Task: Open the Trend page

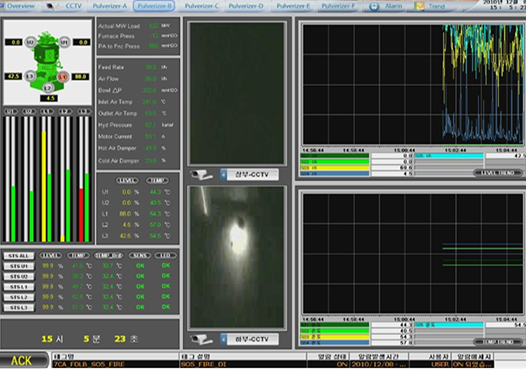Action: coord(437,6)
